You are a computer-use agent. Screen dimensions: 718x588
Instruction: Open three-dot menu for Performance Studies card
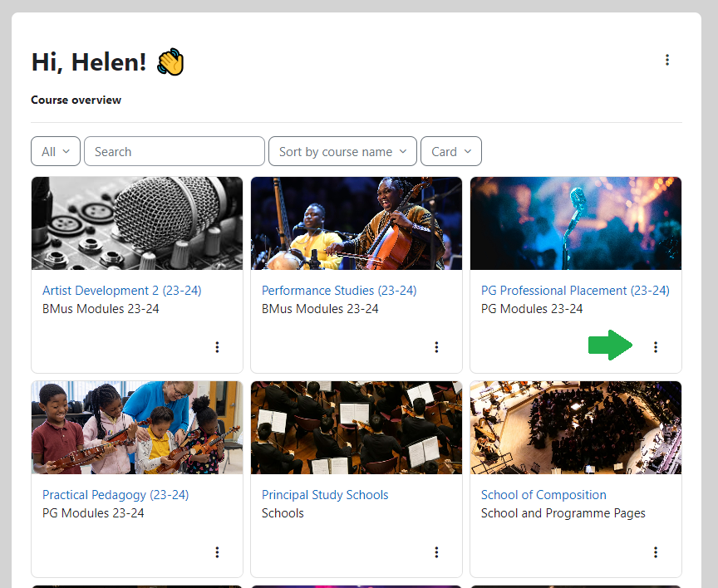[x=436, y=347]
